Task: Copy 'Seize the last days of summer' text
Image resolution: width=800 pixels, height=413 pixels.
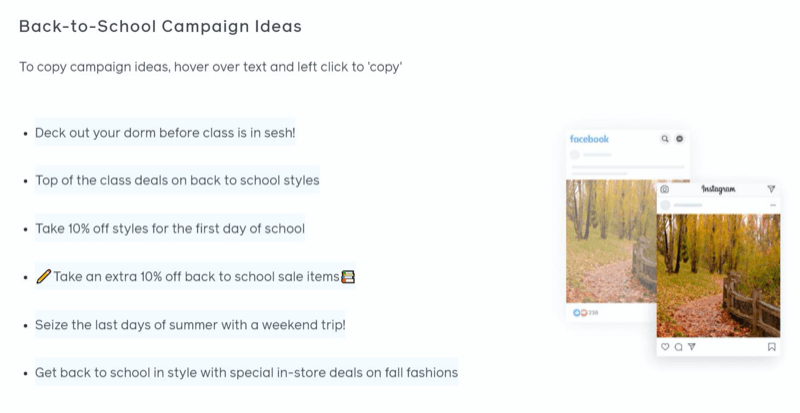Action: click(x=190, y=325)
